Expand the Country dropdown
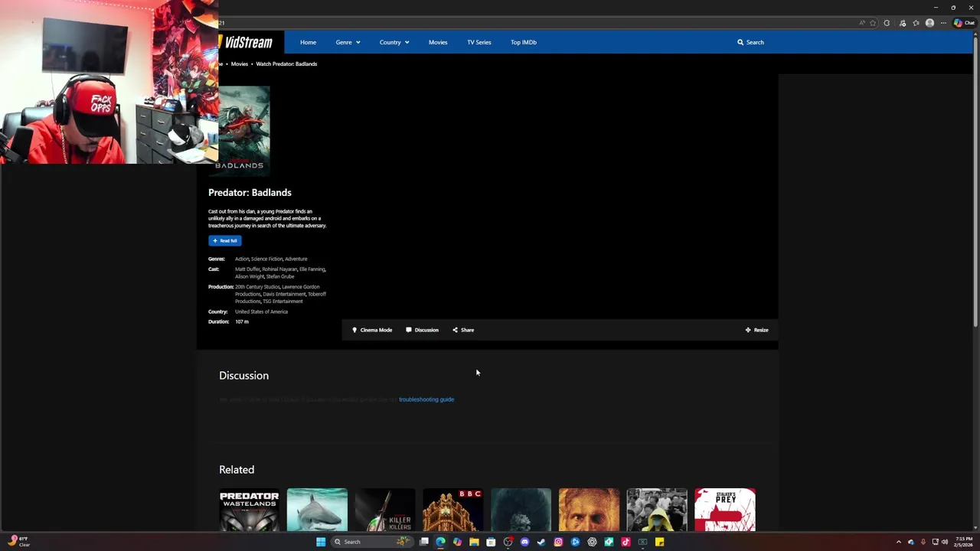Viewport: 980px width, 551px height. (394, 42)
